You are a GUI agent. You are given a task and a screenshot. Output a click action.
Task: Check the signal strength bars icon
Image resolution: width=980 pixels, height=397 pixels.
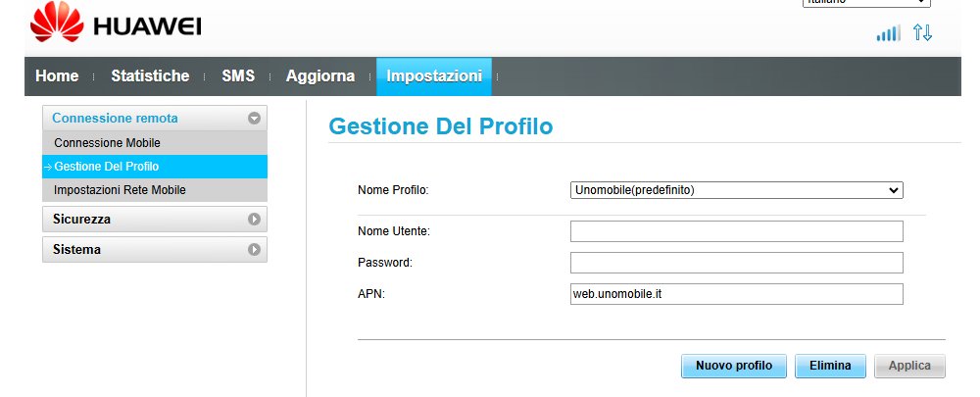(x=888, y=33)
